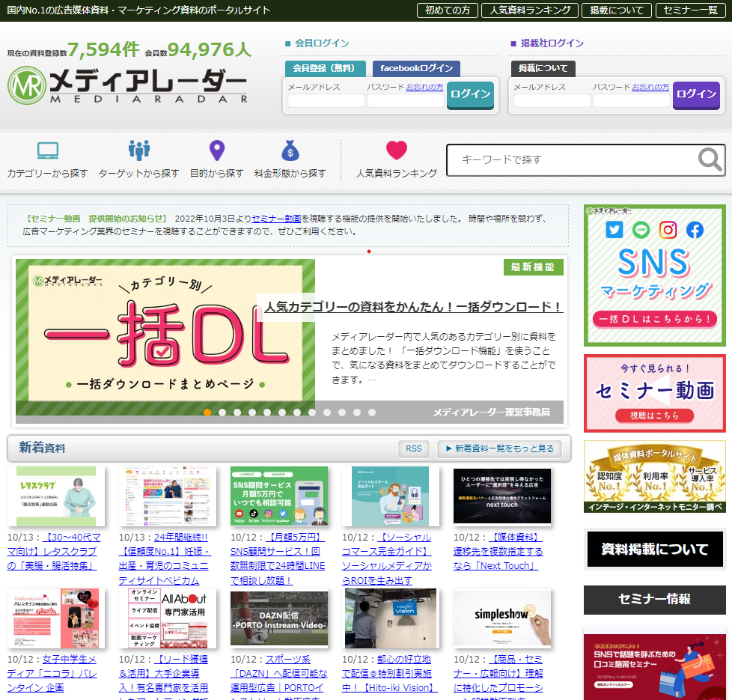Screen dimensions: 732x700
Task: Jump to the last carousel slide dot
Action: click(x=371, y=413)
